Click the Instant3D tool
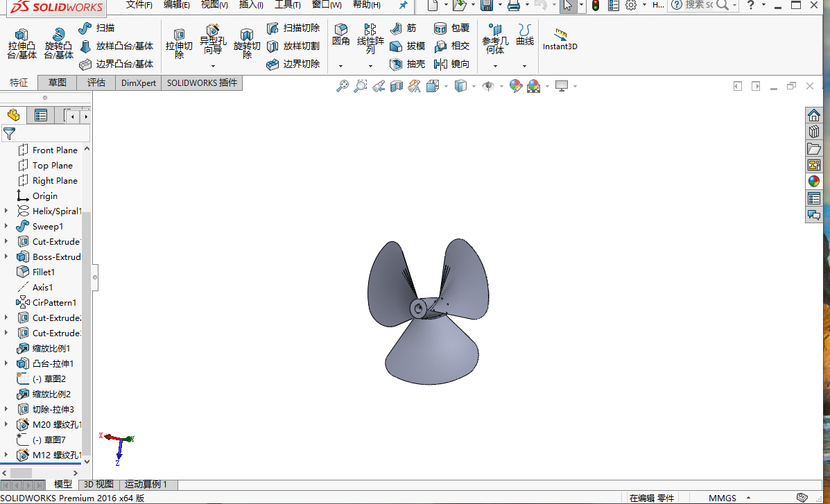 click(x=560, y=40)
